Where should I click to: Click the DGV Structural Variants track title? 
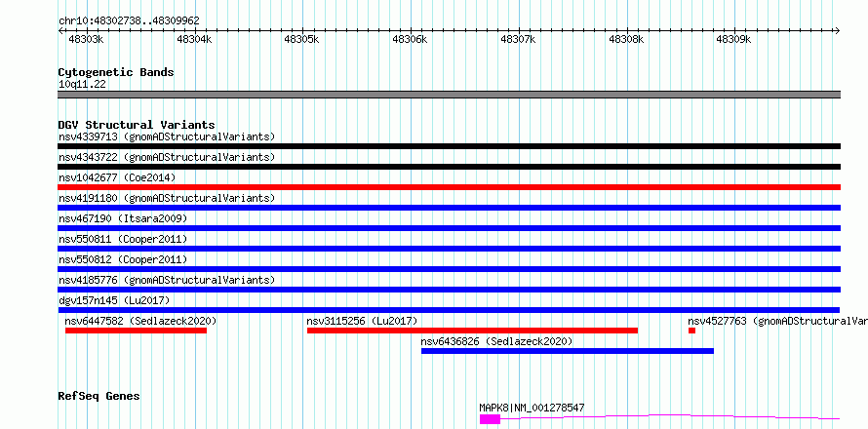coord(137,125)
